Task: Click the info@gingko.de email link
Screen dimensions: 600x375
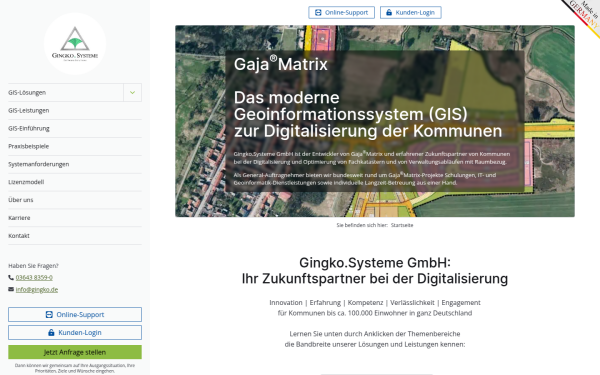Action: tap(37, 290)
